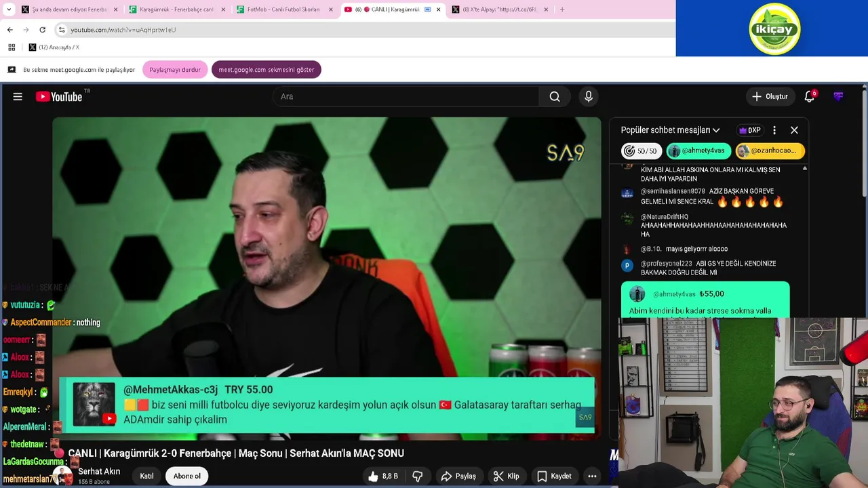Close the live chat panel
This screenshot has height=488, width=868.
tap(794, 130)
